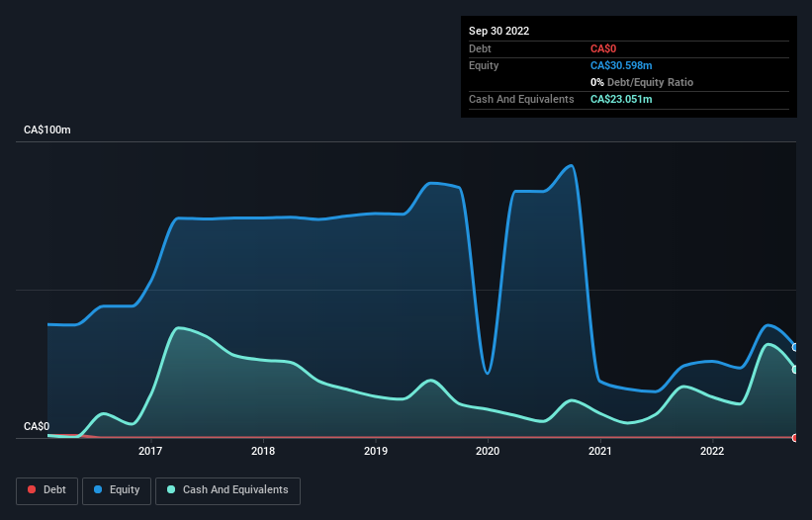
Task: Click the Sep 30 2022 tooltip date
Action: coord(499,31)
